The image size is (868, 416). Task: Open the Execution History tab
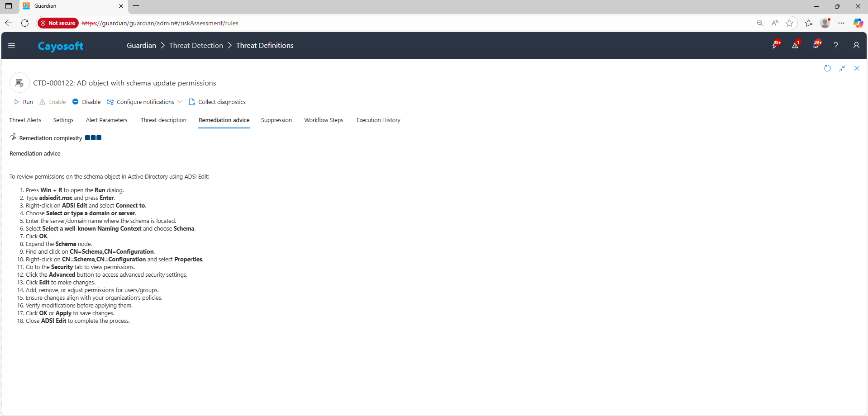point(378,120)
